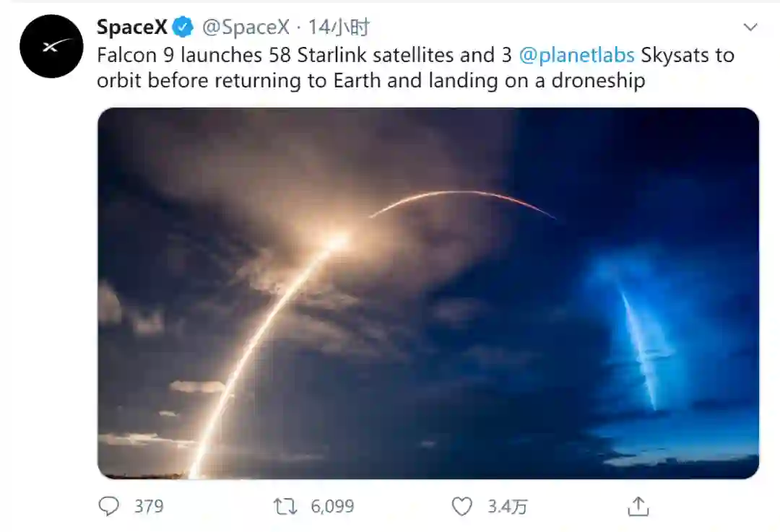Click the 3.4万 likes count

507,507
